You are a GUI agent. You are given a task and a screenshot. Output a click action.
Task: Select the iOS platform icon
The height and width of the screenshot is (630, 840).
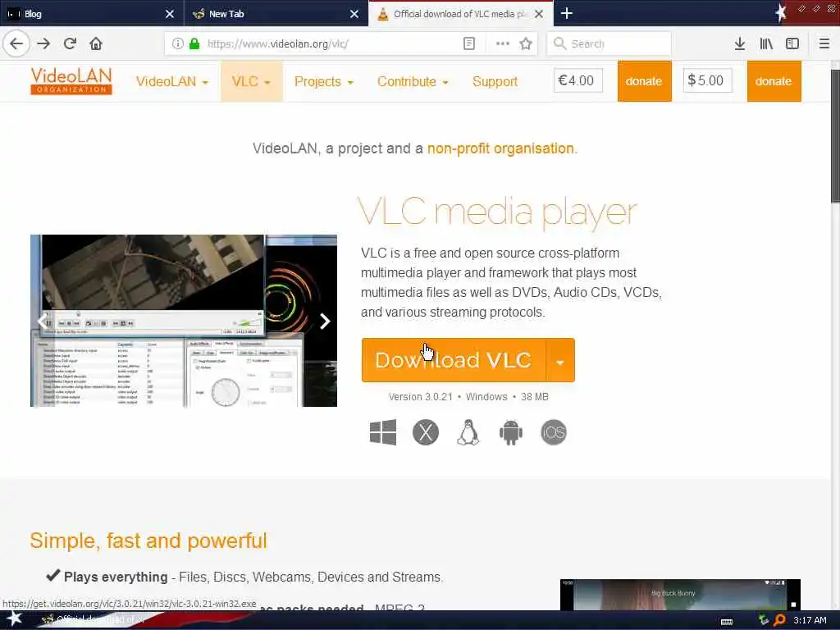(554, 432)
